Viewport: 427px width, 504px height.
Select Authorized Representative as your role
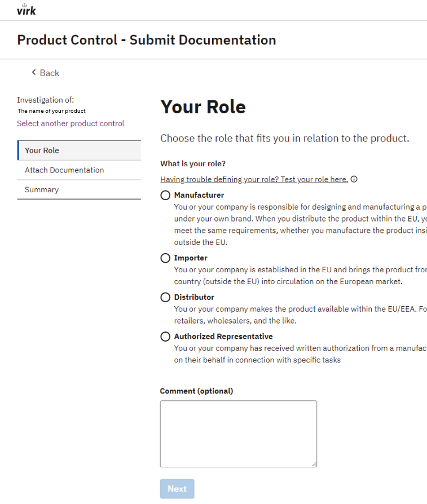point(165,336)
